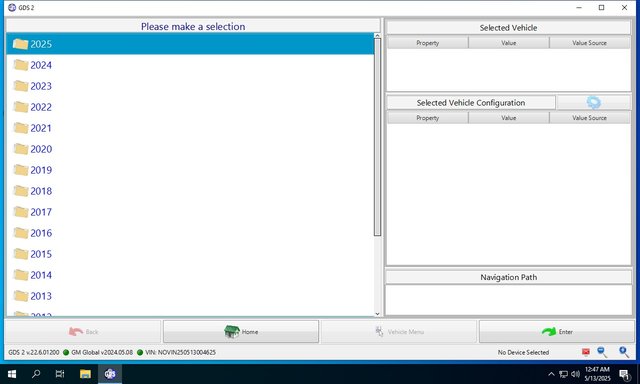Screen dimensions: 640x384
Task: Open the Windows Start menu
Action: pyautogui.click(x=12, y=374)
